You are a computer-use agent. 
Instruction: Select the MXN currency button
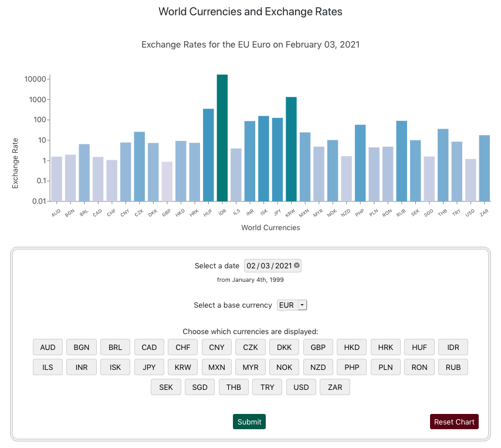coord(216,367)
